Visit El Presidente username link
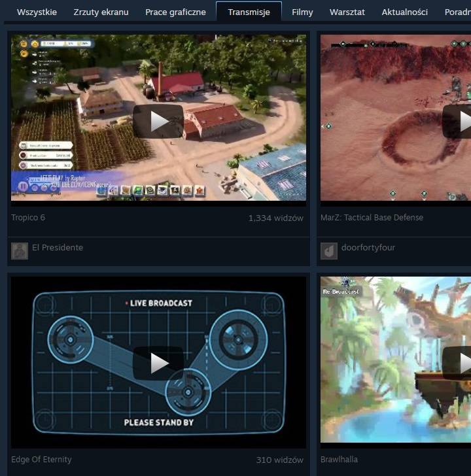The width and height of the screenshot is (471, 476). click(x=58, y=248)
